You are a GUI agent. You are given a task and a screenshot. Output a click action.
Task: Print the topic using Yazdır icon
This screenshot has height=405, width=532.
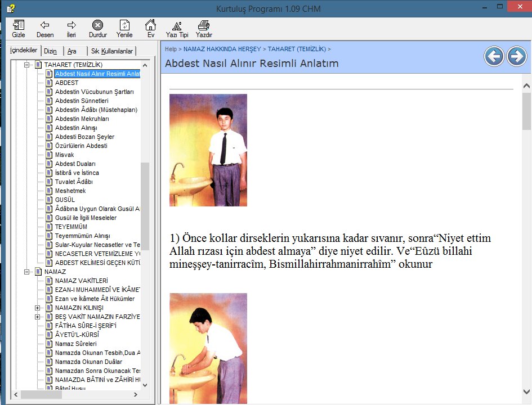tap(204, 28)
